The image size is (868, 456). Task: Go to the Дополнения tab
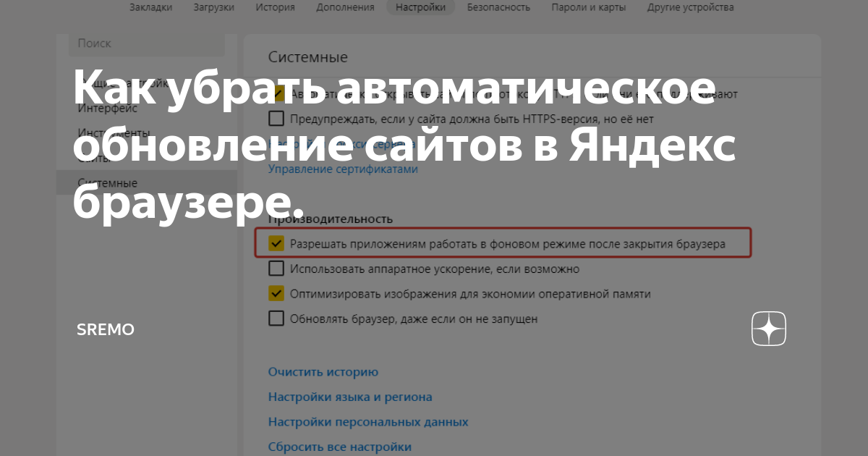coord(345,7)
